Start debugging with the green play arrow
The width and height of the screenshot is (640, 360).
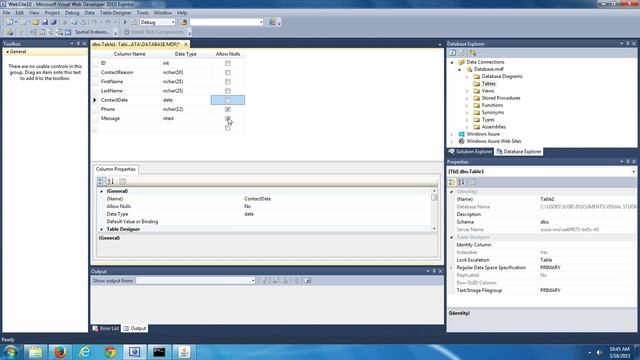pyautogui.click(x=125, y=22)
